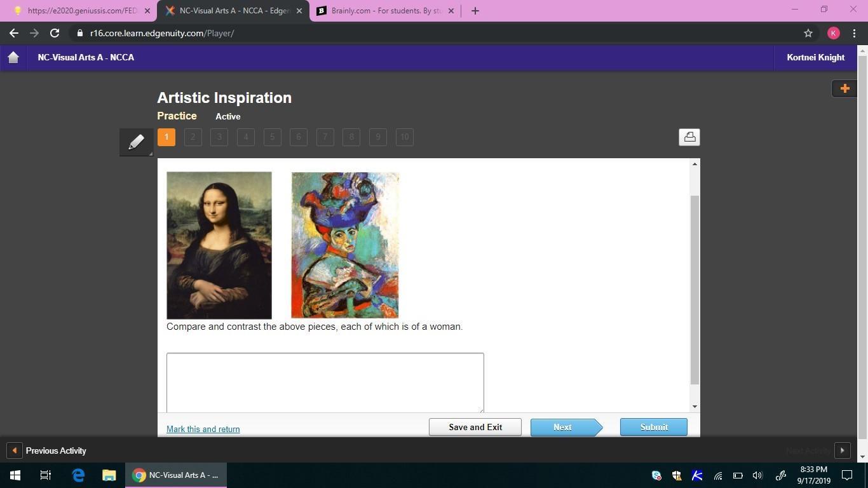
Task: Click the Save and Exit button
Action: 475,427
